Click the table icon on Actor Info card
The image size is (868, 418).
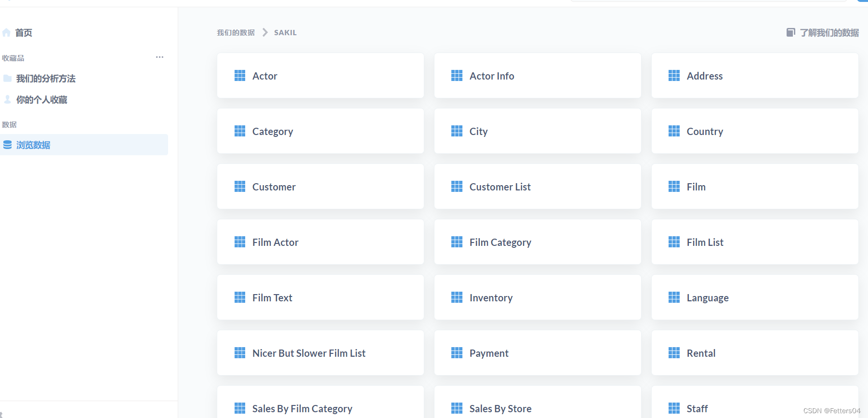coord(457,76)
